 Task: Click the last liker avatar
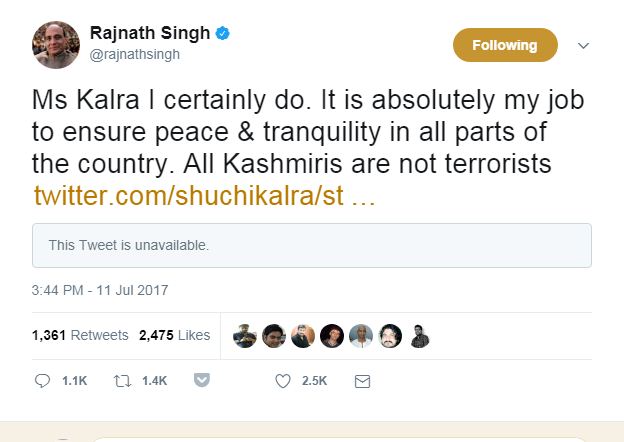[x=420, y=336]
